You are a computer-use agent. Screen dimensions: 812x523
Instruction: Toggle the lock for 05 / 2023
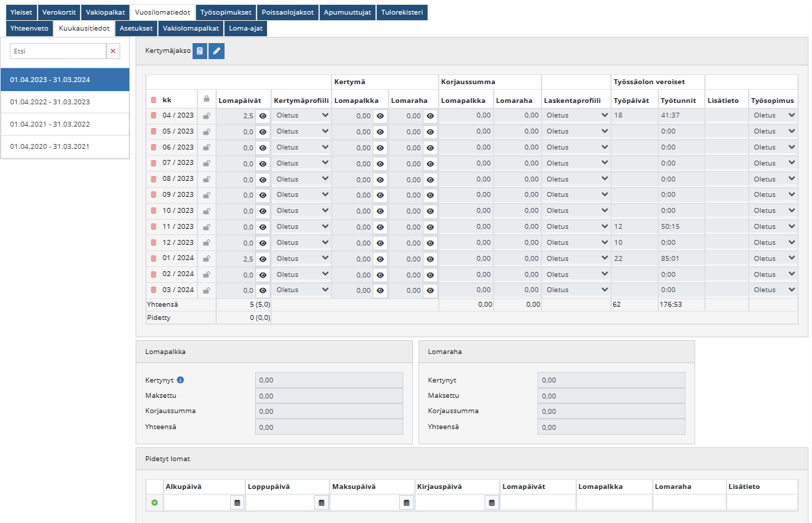point(206,131)
